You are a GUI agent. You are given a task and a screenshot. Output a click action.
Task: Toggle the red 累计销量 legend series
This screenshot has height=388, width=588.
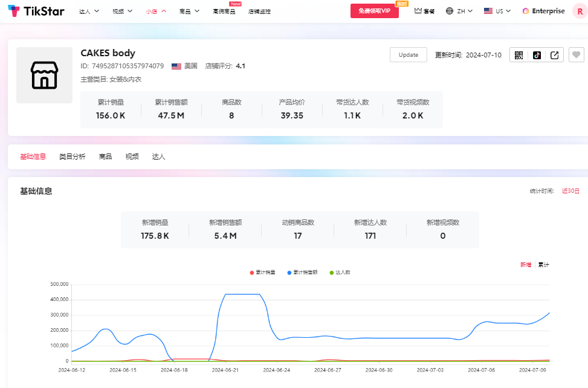[262, 273]
